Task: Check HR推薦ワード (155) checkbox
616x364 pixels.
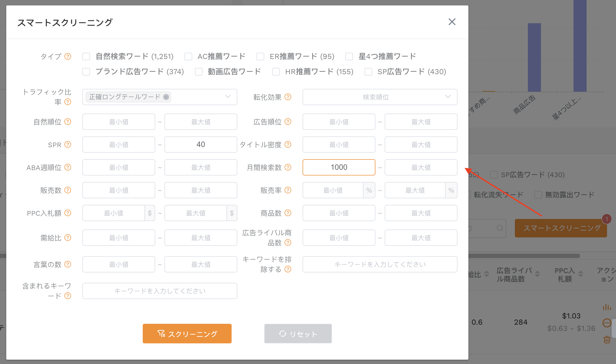Action: coord(276,72)
